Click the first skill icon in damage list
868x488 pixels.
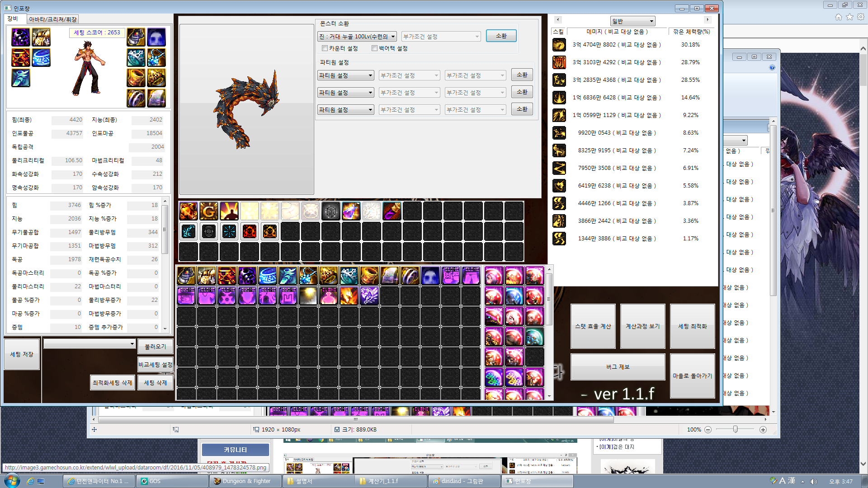[559, 45]
